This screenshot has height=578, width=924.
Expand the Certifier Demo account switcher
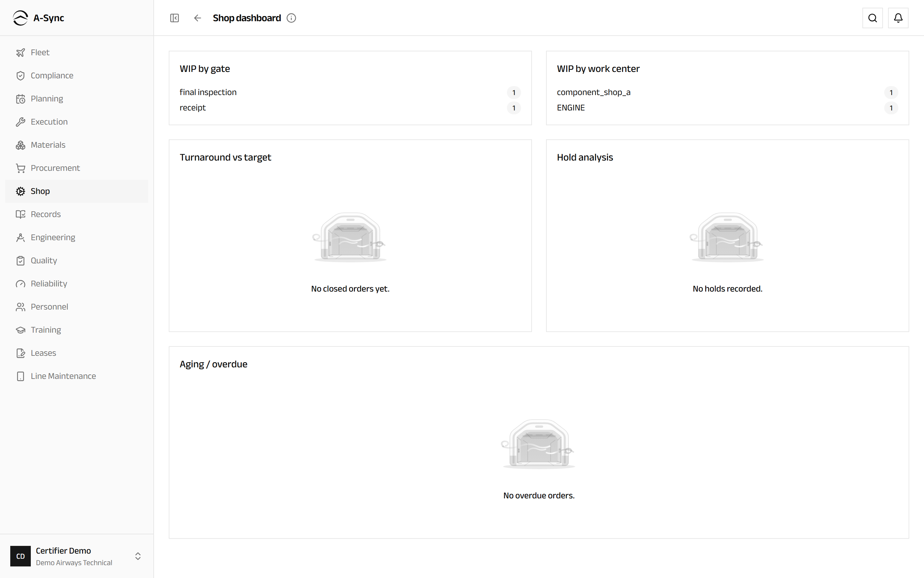(138, 556)
